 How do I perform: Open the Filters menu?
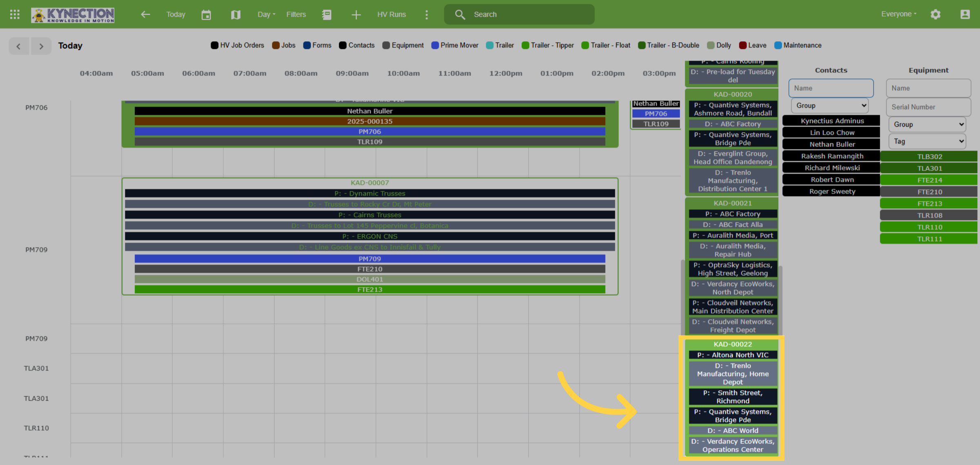pos(296,14)
